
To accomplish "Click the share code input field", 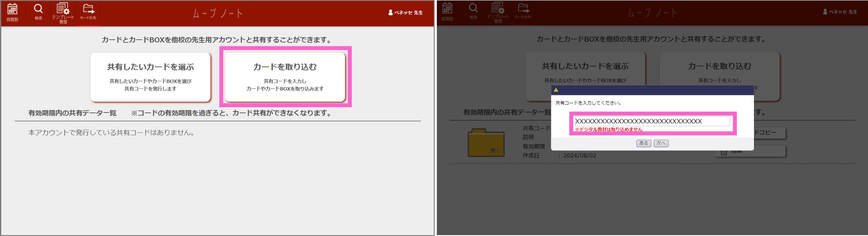I will point(652,121).
